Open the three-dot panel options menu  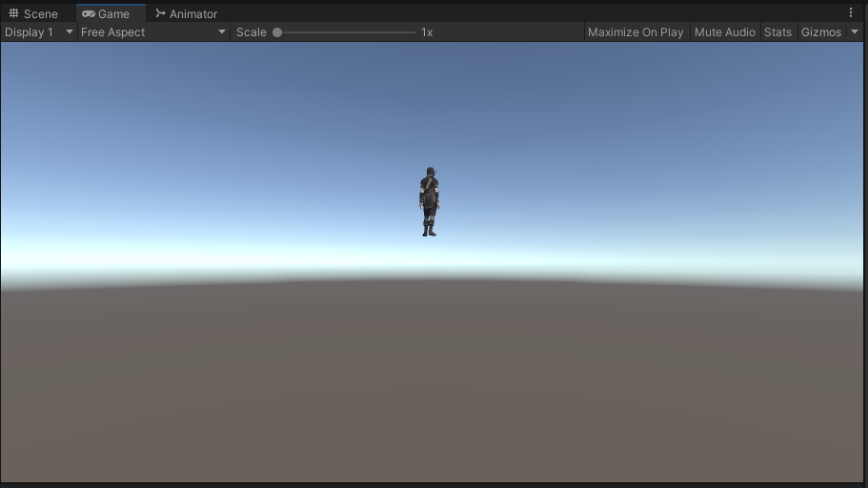point(851,12)
